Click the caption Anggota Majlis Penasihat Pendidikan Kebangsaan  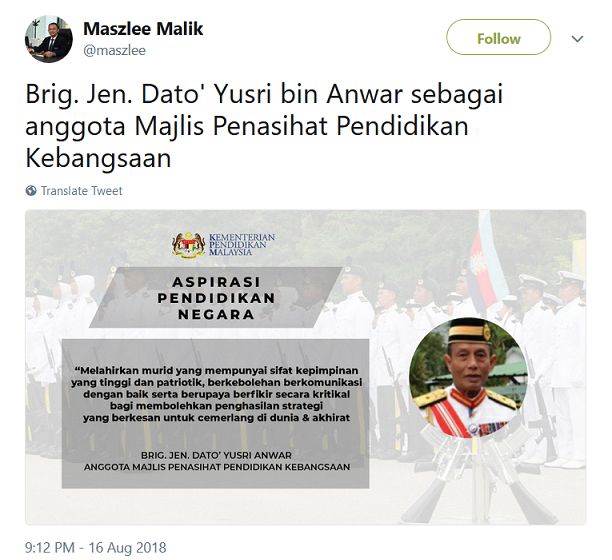point(217,467)
